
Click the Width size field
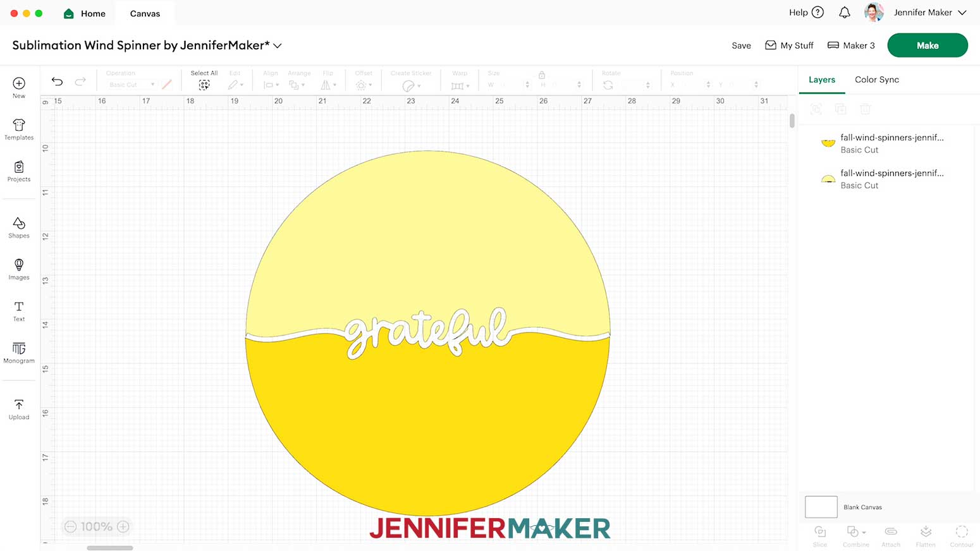(508, 85)
